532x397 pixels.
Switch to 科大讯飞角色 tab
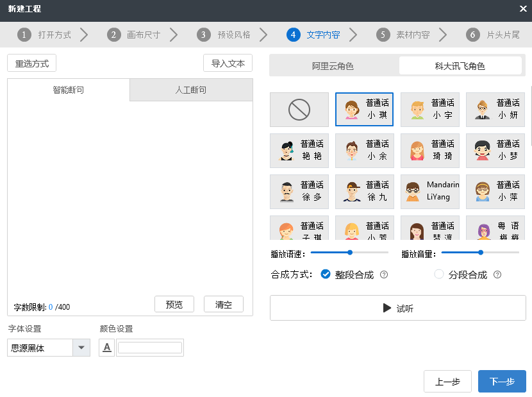(x=460, y=65)
